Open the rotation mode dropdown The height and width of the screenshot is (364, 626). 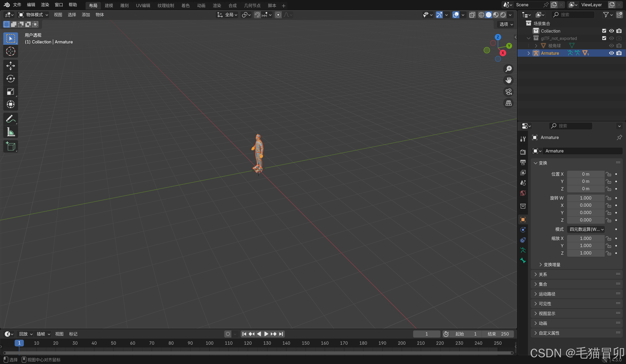tap(586, 229)
